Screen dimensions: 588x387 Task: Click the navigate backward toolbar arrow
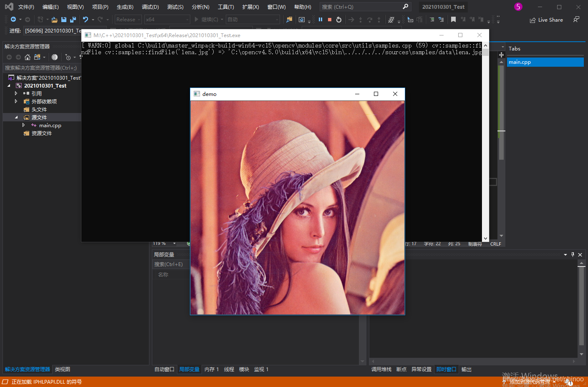(x=13, y=20)
